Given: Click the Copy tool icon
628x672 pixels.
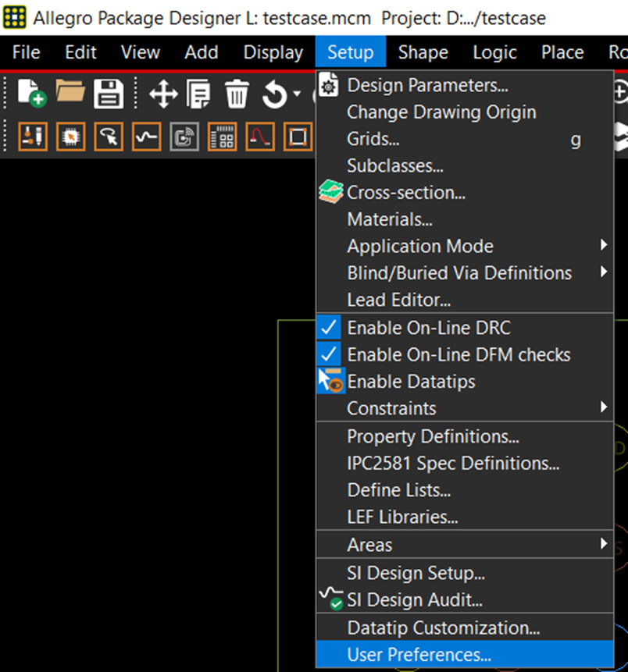Looking at the screenshot, I should 200,95.
